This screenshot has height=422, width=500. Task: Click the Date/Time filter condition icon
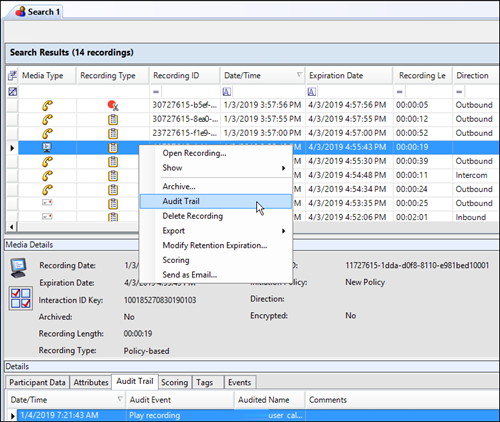click(226, 91)
